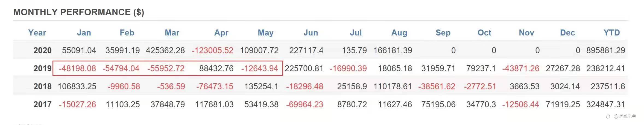Click the 2019 January loss -48198.08
Viewport: 644px width, 125px height.
(x=77, y=68)
